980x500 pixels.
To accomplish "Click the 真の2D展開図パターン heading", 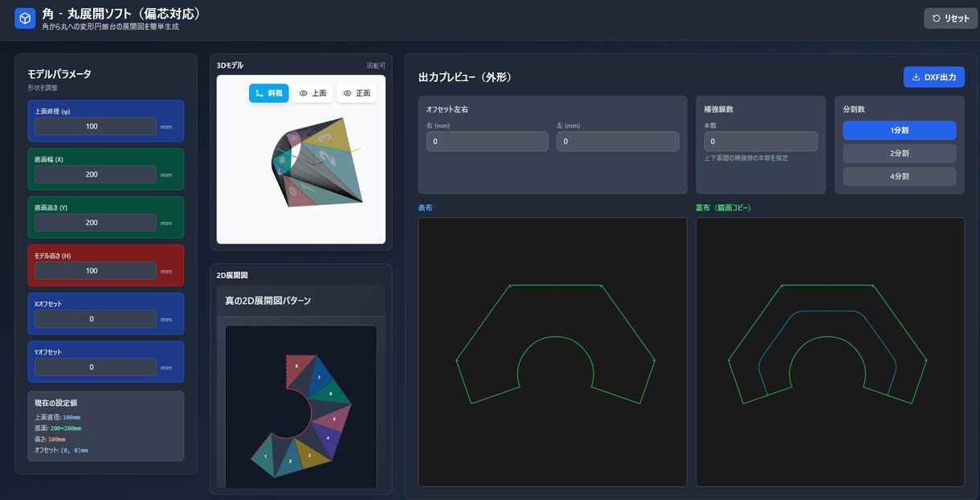I will pyautogui.click(x=267, y=301).
